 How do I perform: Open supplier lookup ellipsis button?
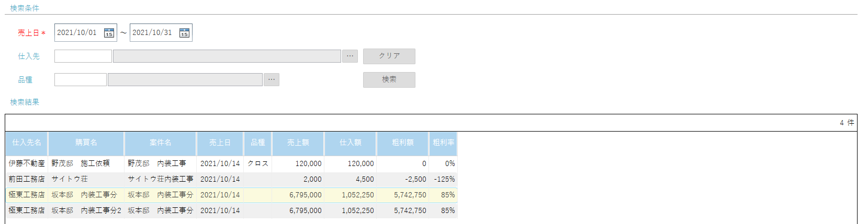[x=350, y=56]
